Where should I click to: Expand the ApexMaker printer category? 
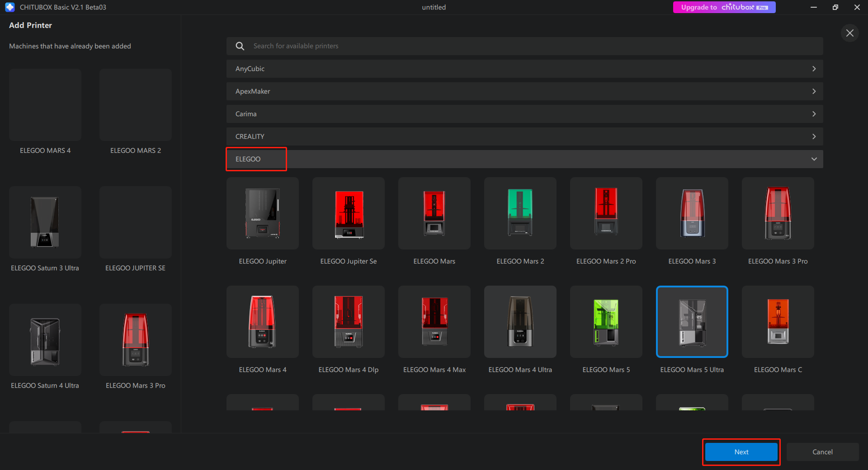coord(524,91)
